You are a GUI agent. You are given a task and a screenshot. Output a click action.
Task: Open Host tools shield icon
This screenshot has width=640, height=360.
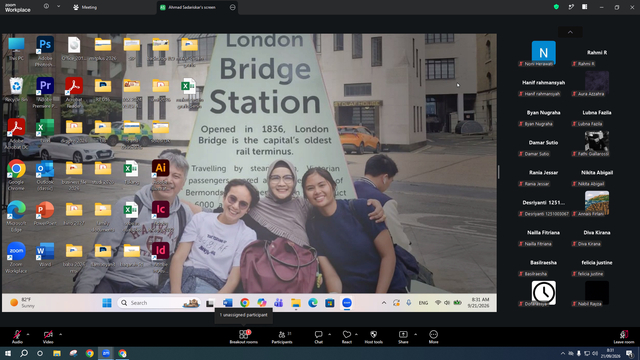coord(373,335)
